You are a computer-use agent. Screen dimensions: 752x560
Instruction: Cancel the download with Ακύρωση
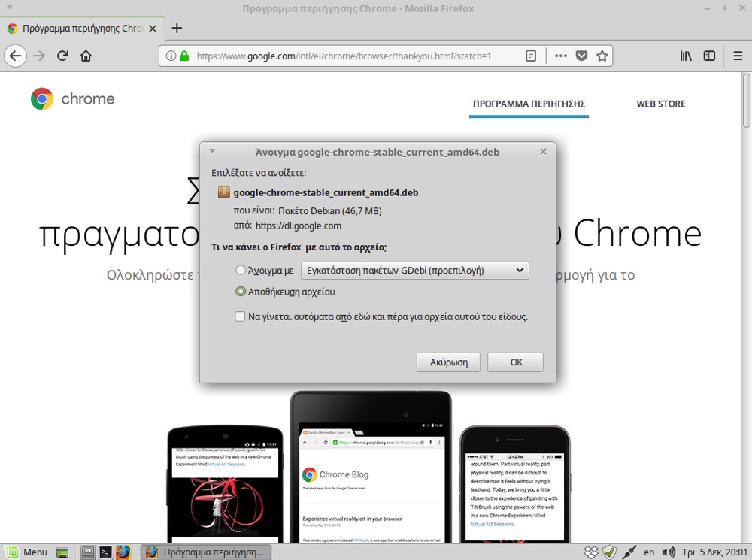pyautogui.click(x=448, y=362)
